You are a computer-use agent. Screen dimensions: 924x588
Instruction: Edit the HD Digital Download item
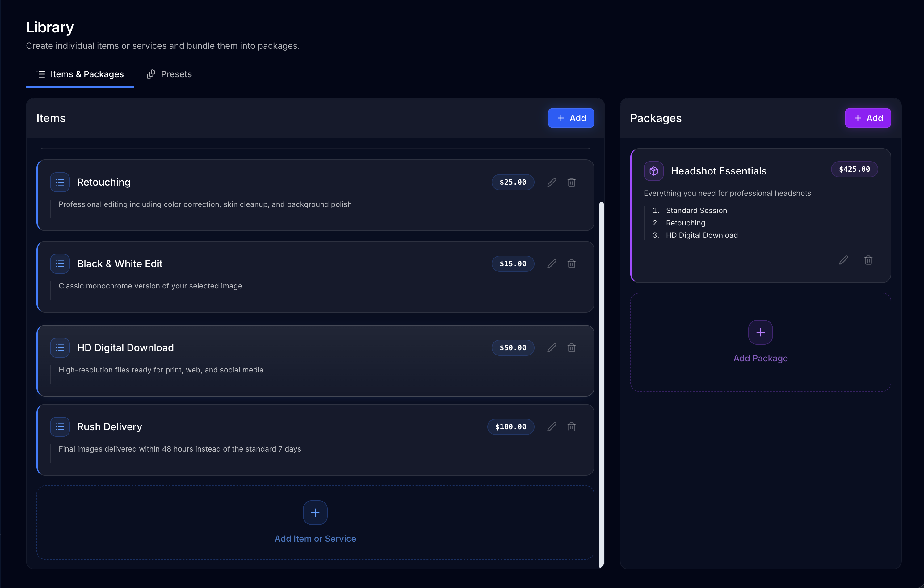pos(552,347)
